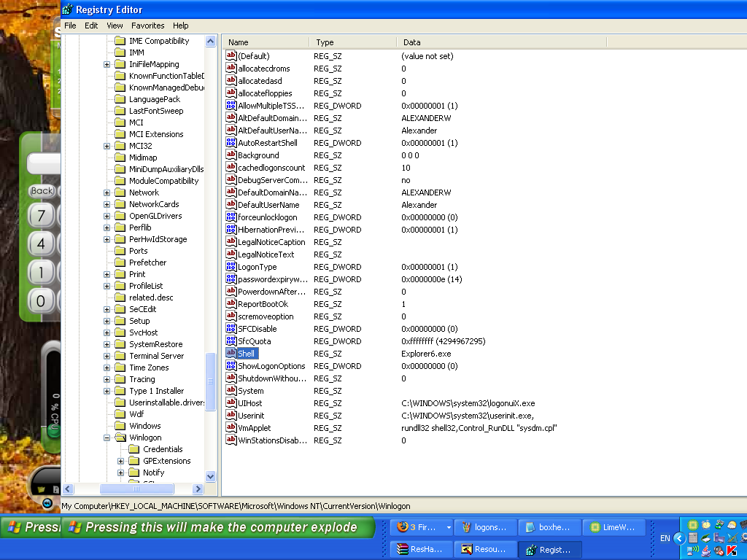Image resolution: width=747 pixels, height=560 pixels.
Task: Select the Winlogon folder icon in tree
Action: click(x=120, y=437)
